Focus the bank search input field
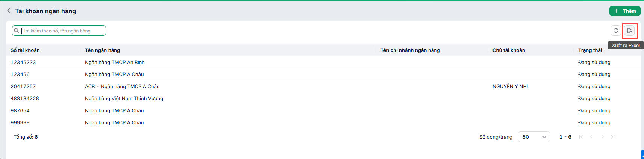Image resolution: width=644 pixels, height=159 pixels. pos(59,31)
